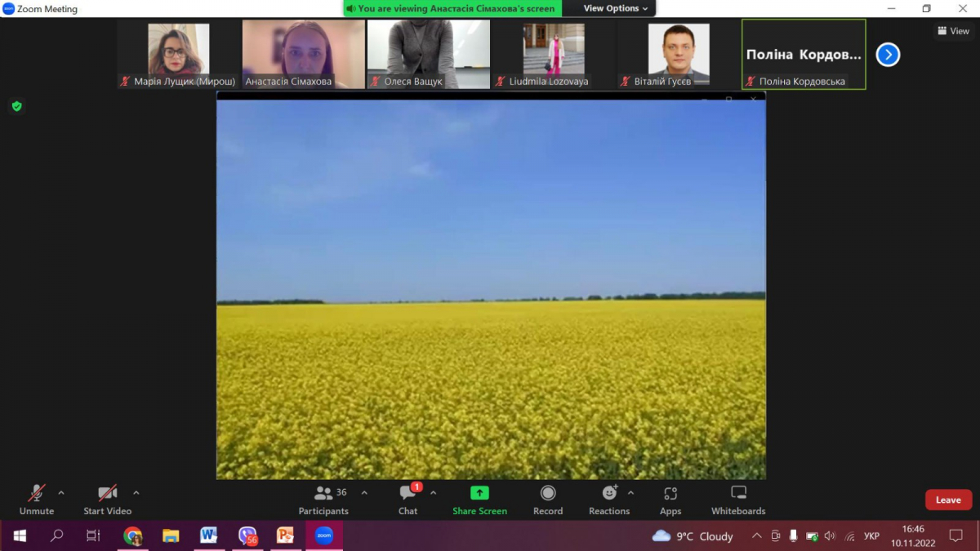980x551 pixels.
Task: Open PowerPoint from the taskbar
Action: point(285,535)
